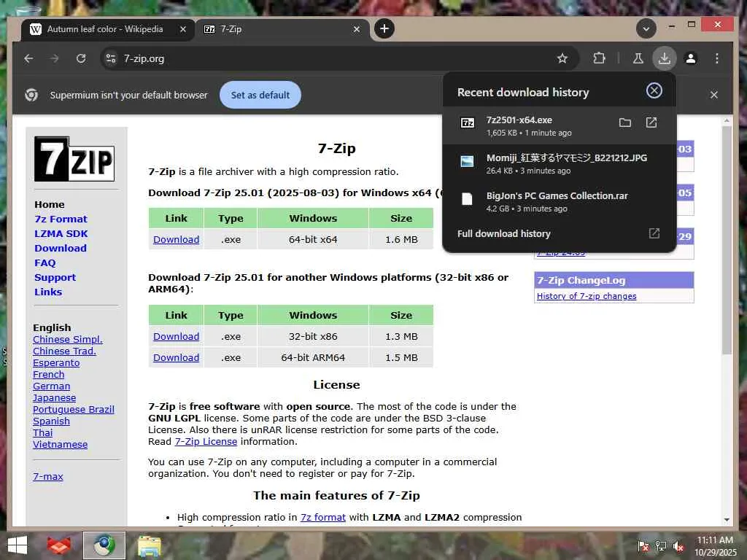Open 7z2501-x64.exe with external-link icon
The image size is (747, 560).
click(x=651, y=122)
